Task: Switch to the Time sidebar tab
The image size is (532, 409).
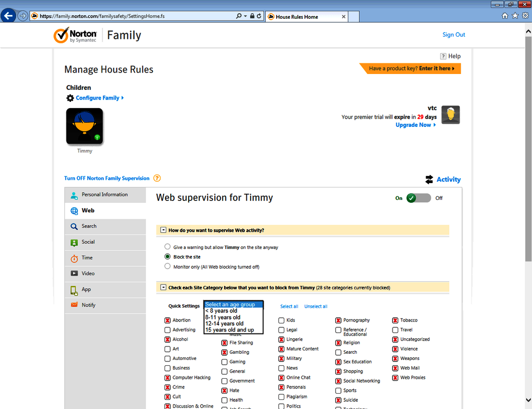Action: [74, 258]
